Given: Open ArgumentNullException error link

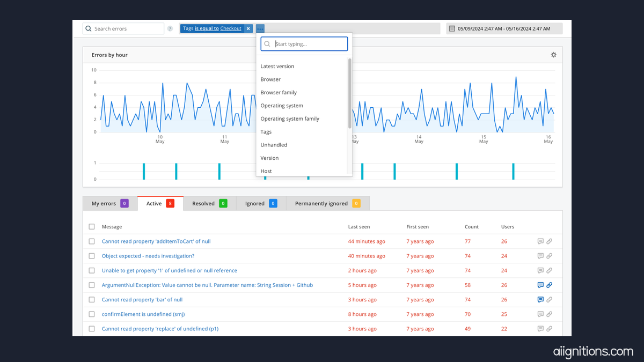Looking at the screenshot, I should pyautogui.click(x=207, y=285).
